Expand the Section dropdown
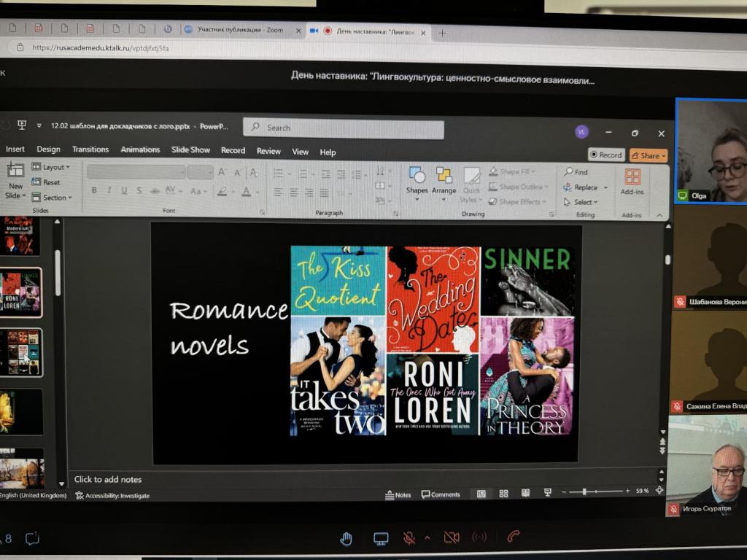Viewport: 747px width, 560px height. coord(52,197)
